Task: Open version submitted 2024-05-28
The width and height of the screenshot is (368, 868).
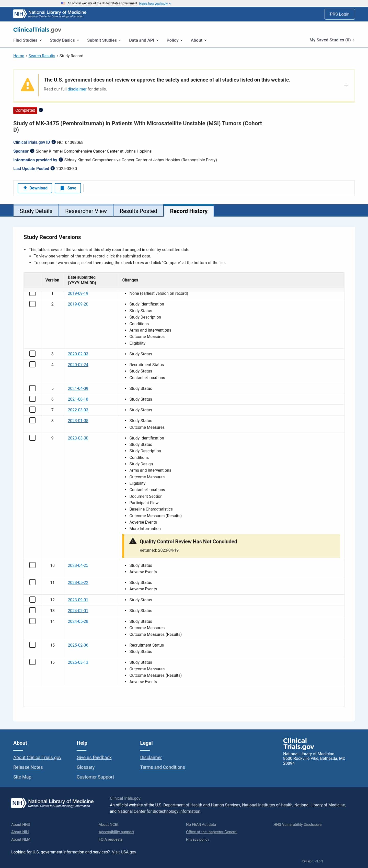Action: (x=78, y=621)
